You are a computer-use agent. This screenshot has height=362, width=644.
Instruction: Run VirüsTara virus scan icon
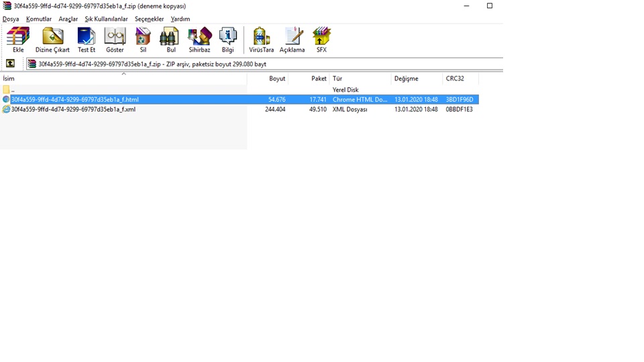pyautogui.click(x=261, y=40)
